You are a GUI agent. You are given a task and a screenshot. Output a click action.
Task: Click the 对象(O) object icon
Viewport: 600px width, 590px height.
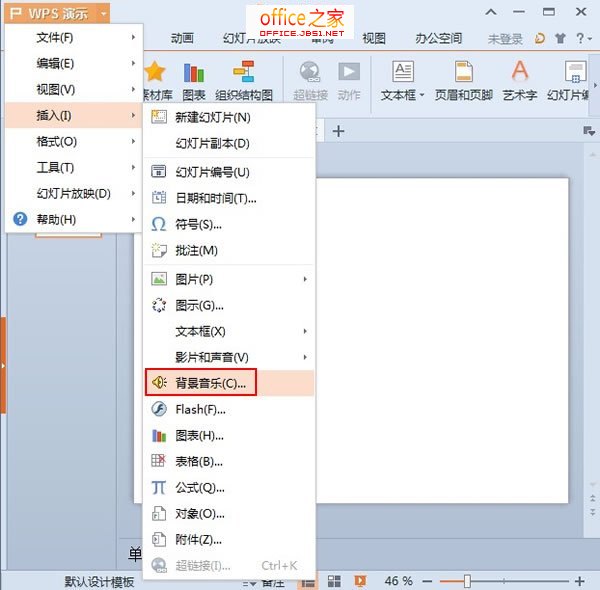coord(159,513)
